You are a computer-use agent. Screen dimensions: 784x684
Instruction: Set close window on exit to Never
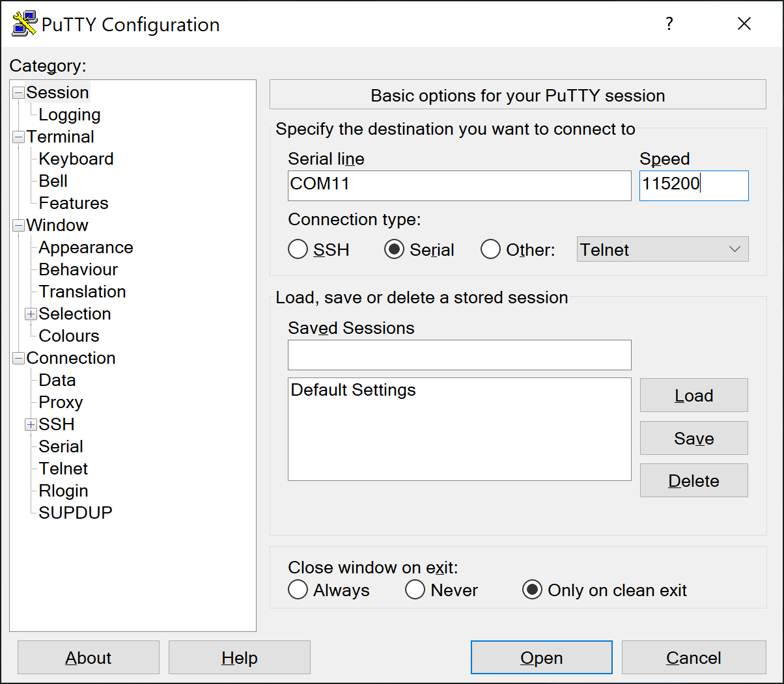[415, 590]
